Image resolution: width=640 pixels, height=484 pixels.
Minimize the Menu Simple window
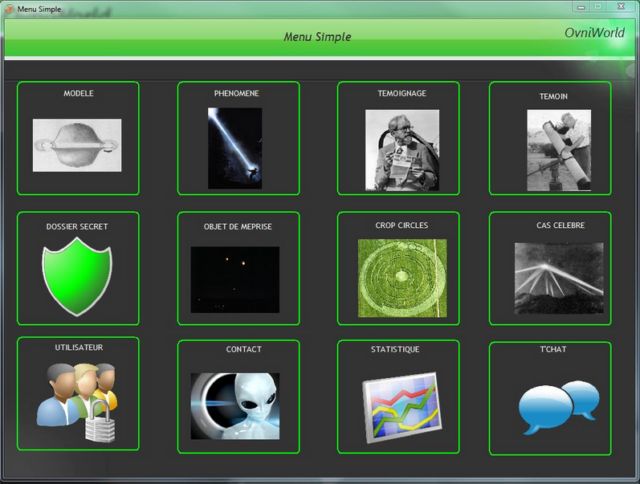pos(581,7)
